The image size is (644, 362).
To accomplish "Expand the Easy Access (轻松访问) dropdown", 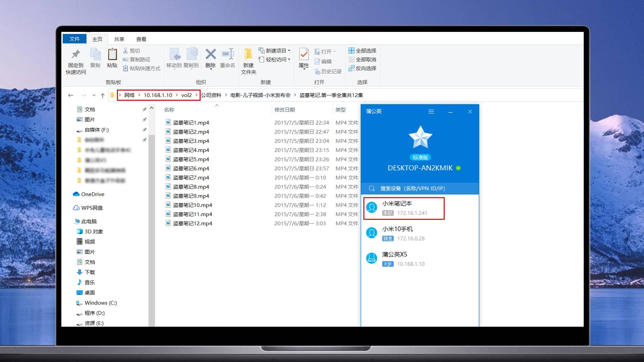I will 275,59.
